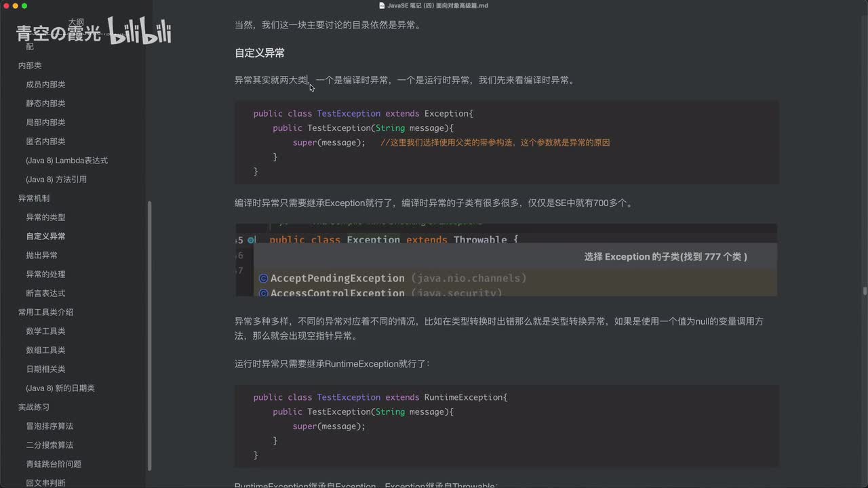Click the markdown file icon in title bar
The image size is (868, 488).
point(382,5)
